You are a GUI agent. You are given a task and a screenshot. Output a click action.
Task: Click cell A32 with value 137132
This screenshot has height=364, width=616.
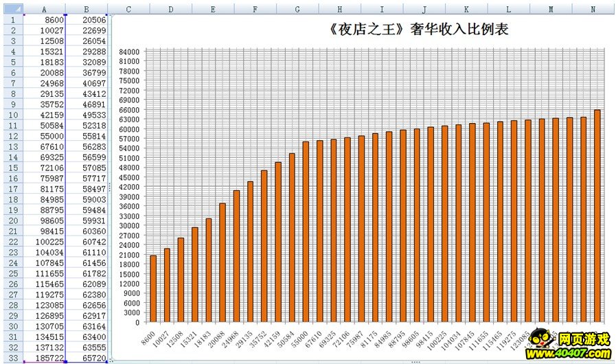click(44, 348)
